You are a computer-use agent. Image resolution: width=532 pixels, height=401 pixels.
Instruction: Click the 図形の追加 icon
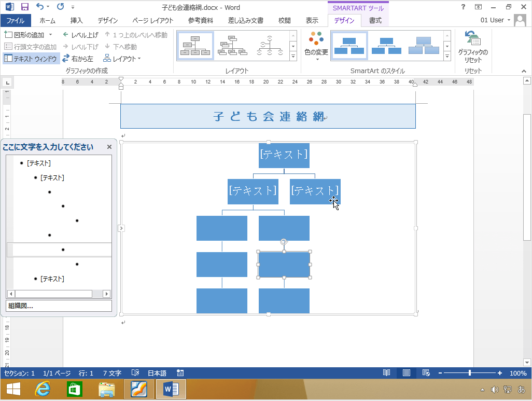(x=8, y=34)
